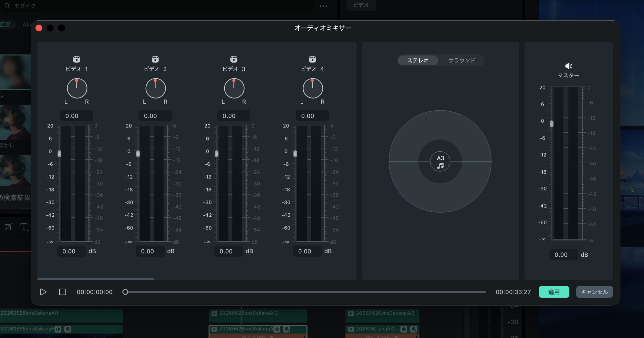Click the 00:00:33:27 duration display

click(513, 292)
